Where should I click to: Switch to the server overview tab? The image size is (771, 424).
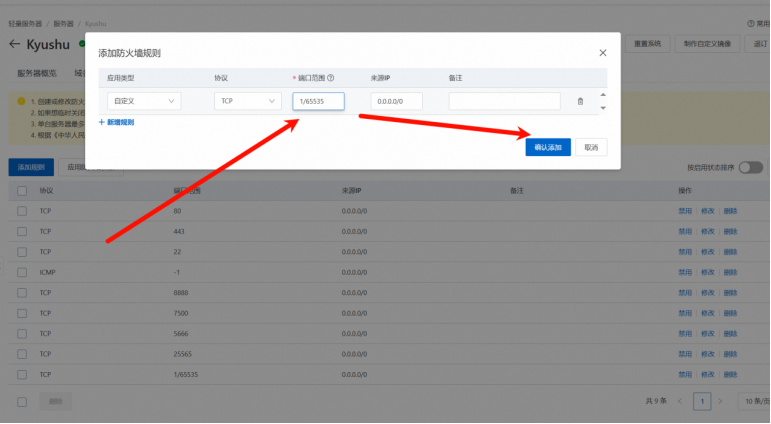37,73
